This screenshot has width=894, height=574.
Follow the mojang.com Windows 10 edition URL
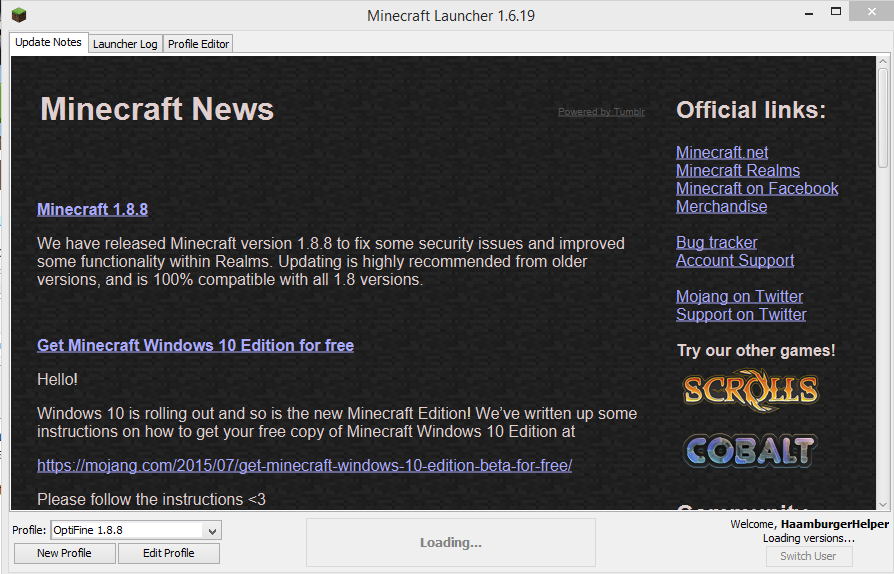[x=304, y=466]
